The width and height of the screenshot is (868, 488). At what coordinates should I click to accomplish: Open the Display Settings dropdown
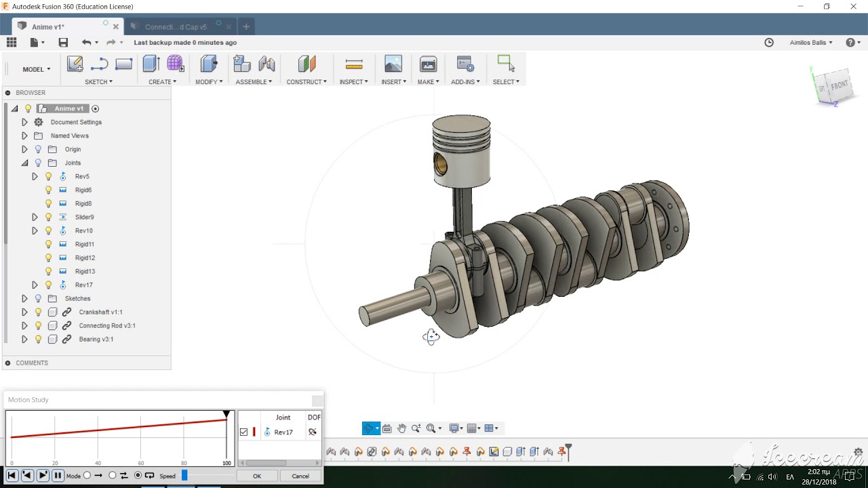(456, 428)
